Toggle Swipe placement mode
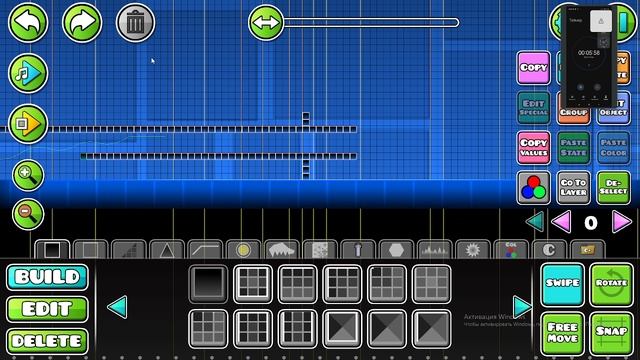 click(562, 284)
